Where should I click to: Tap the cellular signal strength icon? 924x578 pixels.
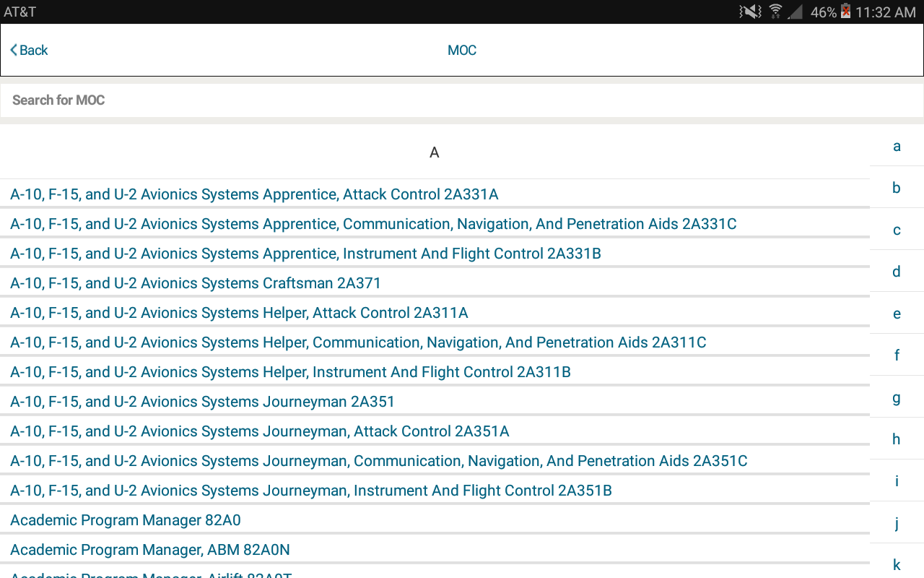[x=795, y=12]
